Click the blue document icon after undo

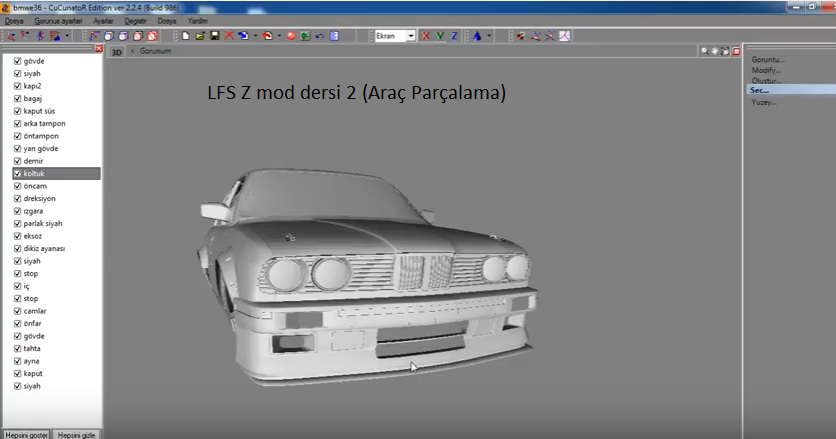(x=334, y=36)
